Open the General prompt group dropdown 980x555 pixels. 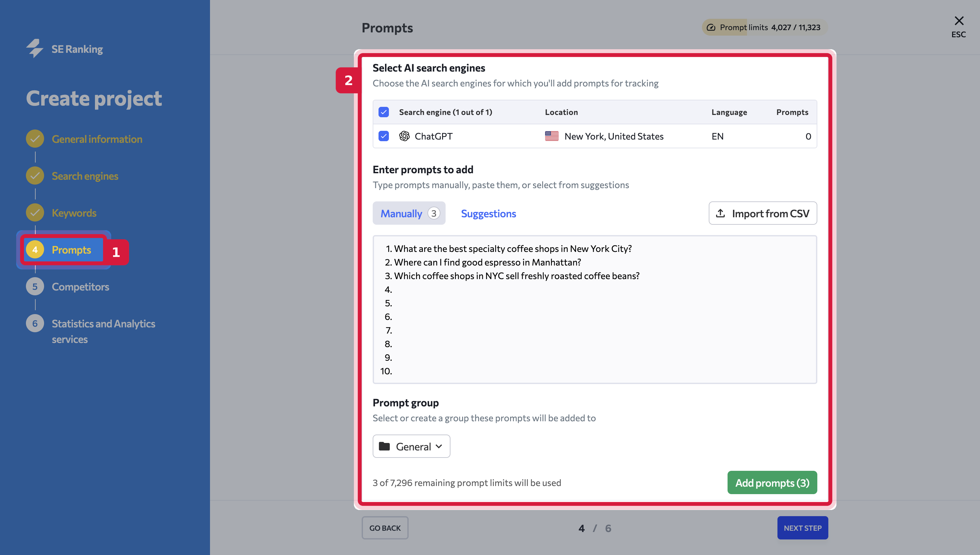click(x=411, y=446)
